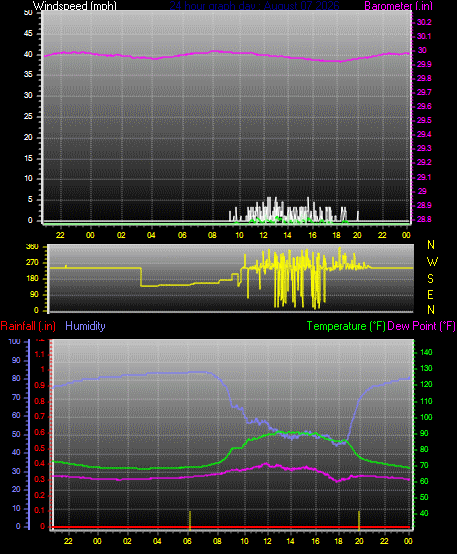
Task: Click the Rainfall (.in) legend label
Action: coord(28,326)
